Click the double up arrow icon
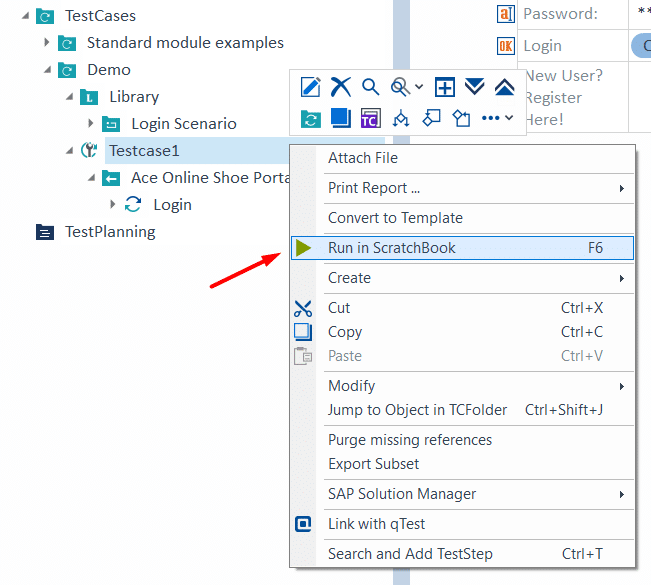 click(x=504, y=87)
